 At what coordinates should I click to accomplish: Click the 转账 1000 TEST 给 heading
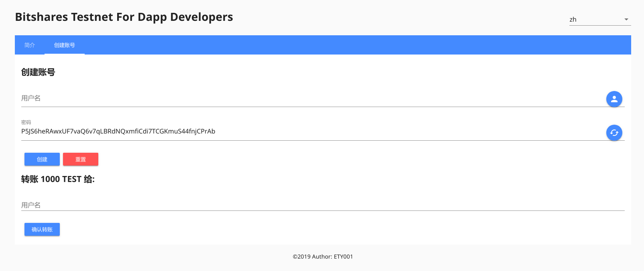coord(58,179)
